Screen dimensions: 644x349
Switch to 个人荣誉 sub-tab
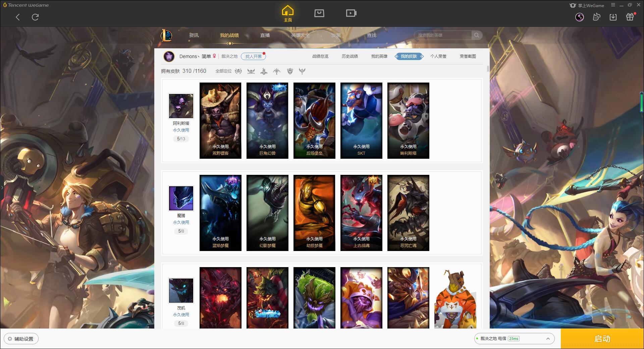[438, 56]
